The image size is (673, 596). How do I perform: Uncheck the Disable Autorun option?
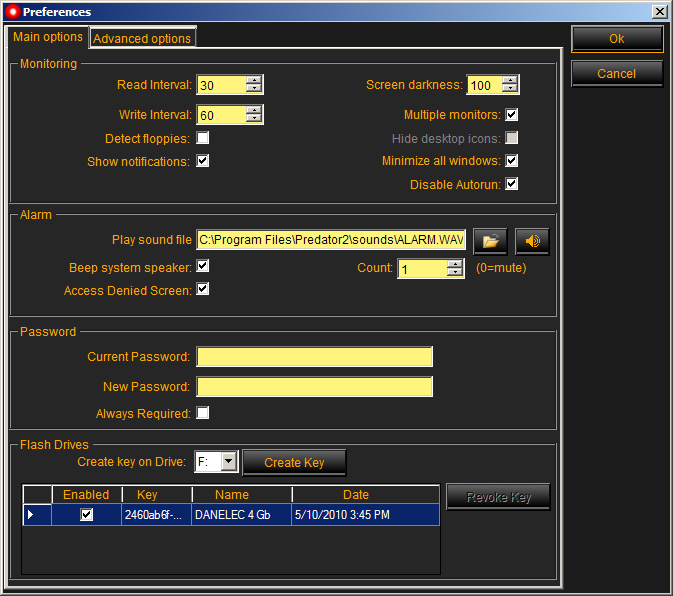512,184
